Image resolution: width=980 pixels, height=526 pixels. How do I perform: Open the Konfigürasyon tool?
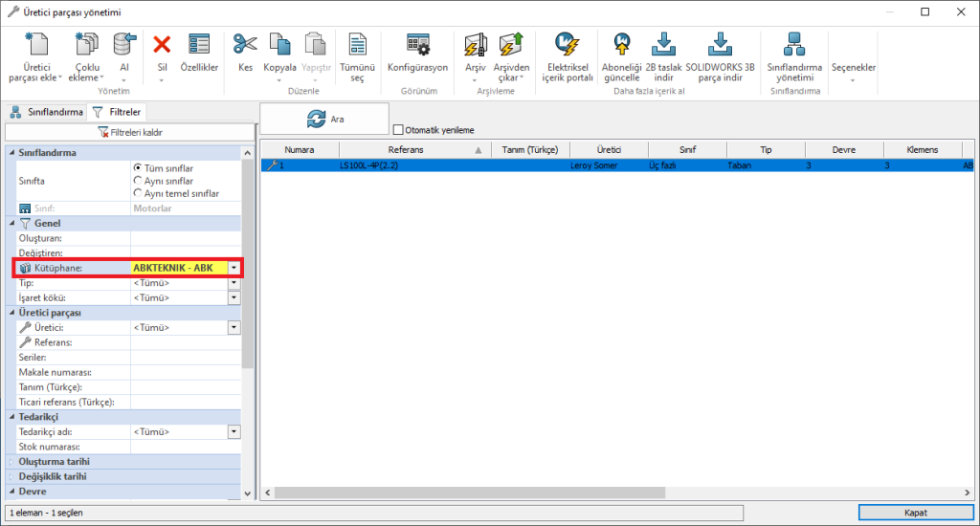[x=417, y=44]
